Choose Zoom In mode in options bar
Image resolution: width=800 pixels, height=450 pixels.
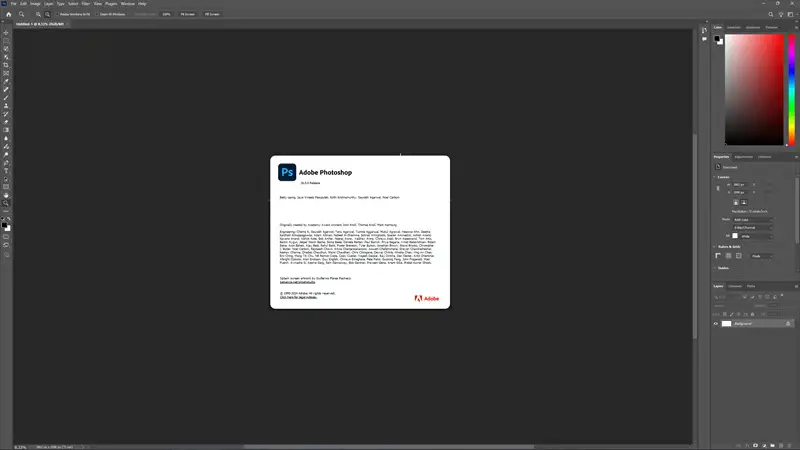(38, 14)
